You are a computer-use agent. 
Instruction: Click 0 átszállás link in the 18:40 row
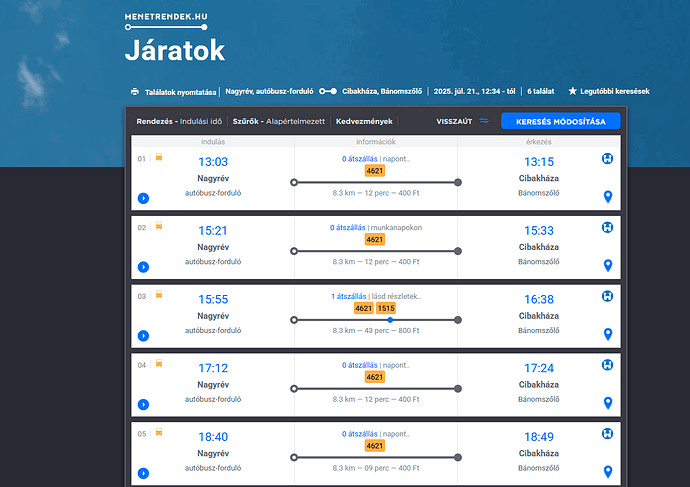360,433
